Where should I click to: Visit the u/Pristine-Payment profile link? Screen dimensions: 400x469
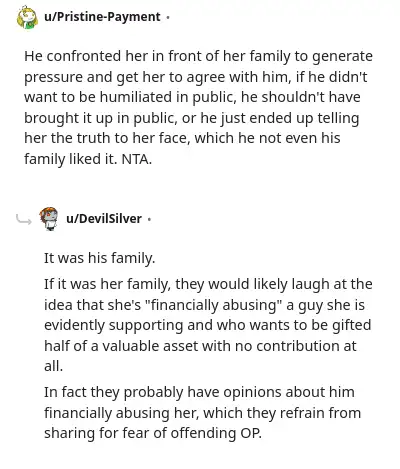102,17
